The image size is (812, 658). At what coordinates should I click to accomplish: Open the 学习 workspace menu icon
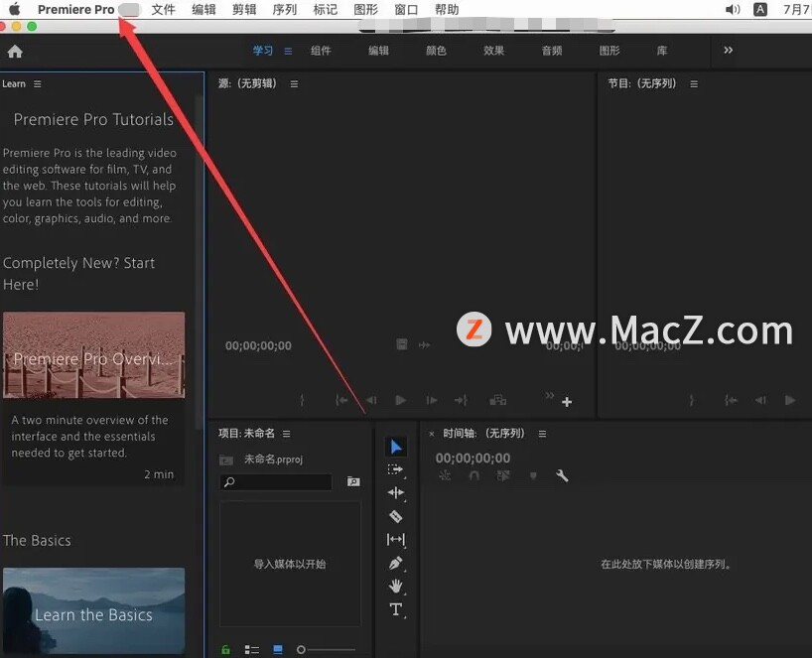click(x=288, y=52)
